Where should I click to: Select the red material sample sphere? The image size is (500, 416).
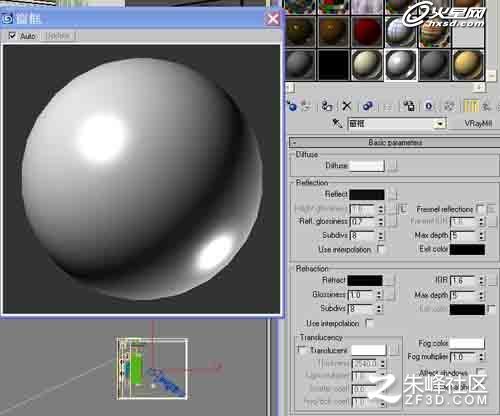[366, 31]
